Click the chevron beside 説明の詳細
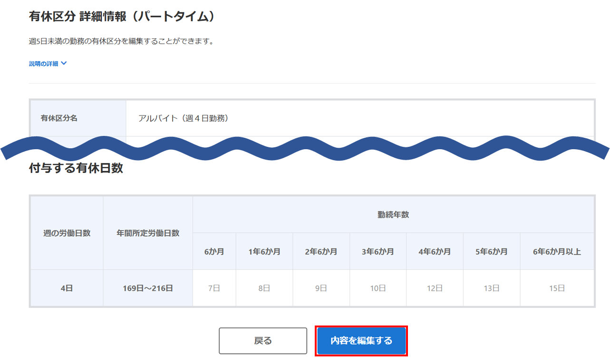 pyautogui.click(x=64, y=63)
